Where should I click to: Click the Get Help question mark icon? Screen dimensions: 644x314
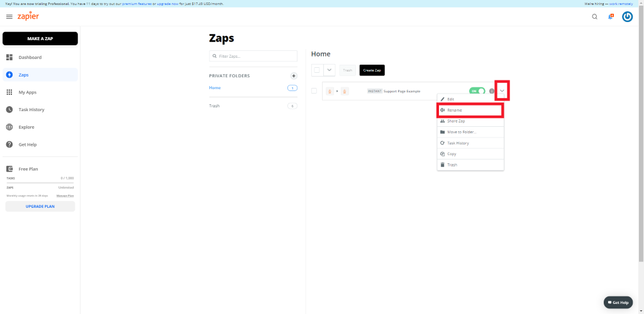coord(9,144)
